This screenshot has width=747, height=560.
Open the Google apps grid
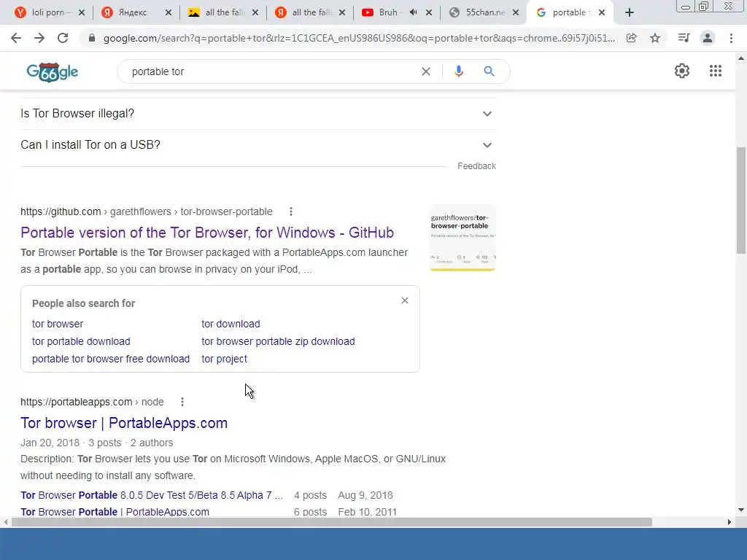point(715,71)
